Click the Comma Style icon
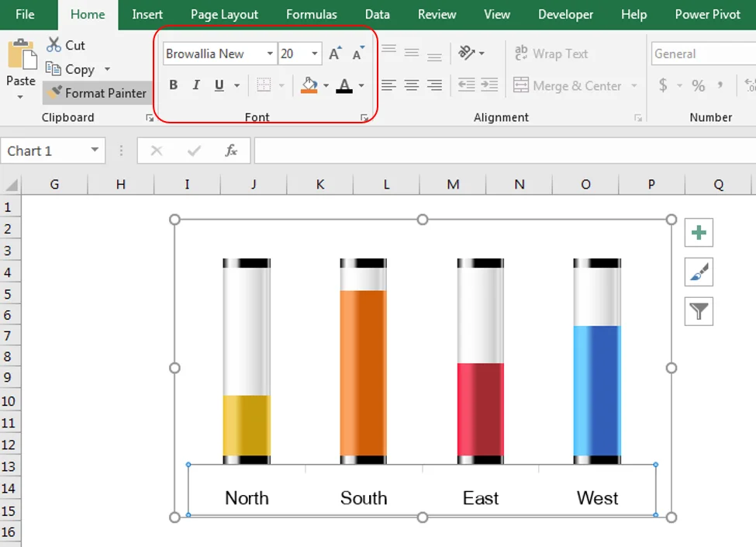Image resolution: width=756 pixels, height=547 pixels. point(720,85)
